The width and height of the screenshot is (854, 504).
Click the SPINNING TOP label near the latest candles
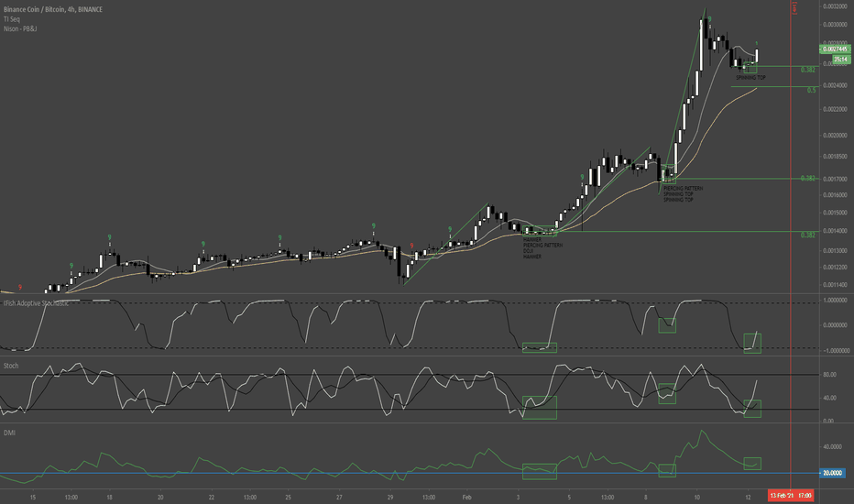pyautogui.click(x=750, y=77)
